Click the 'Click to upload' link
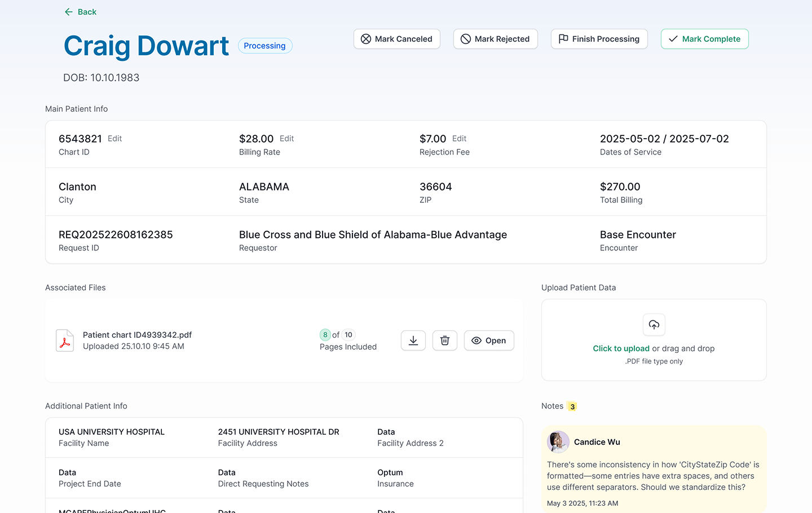The height and width of the screenshot is (513, 812). click(621, 348)
